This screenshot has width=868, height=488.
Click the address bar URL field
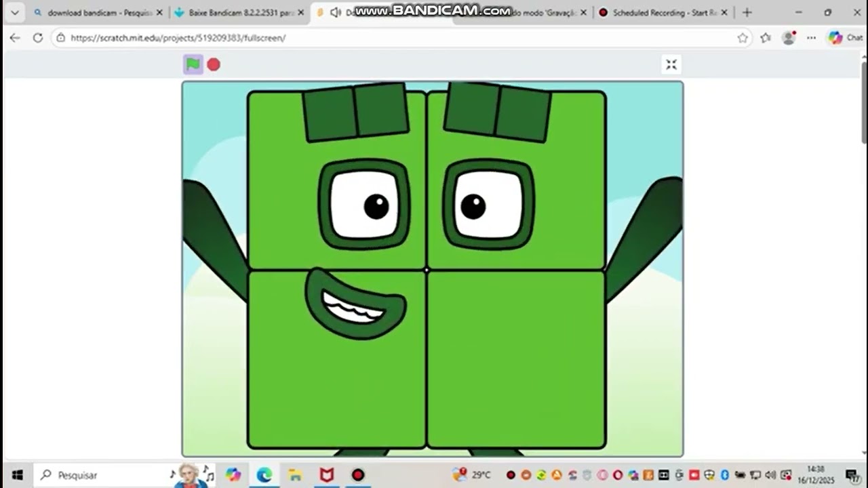(x=400, y=38)
